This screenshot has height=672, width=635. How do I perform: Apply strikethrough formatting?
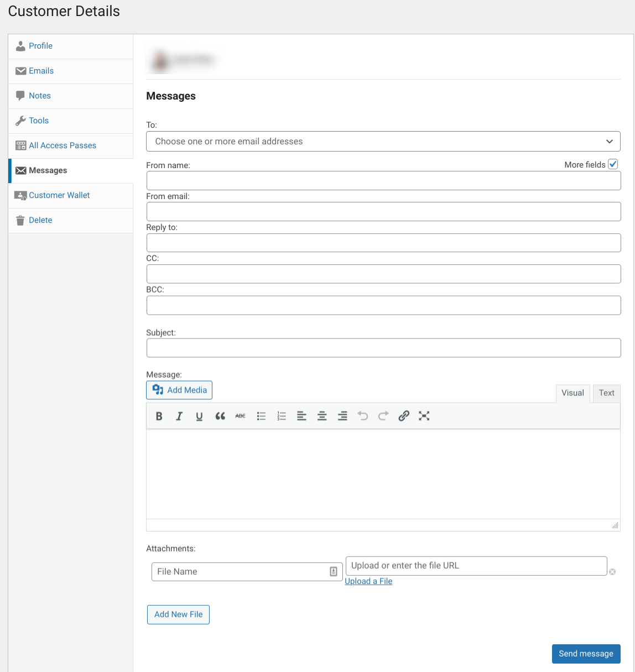[240, 416]
